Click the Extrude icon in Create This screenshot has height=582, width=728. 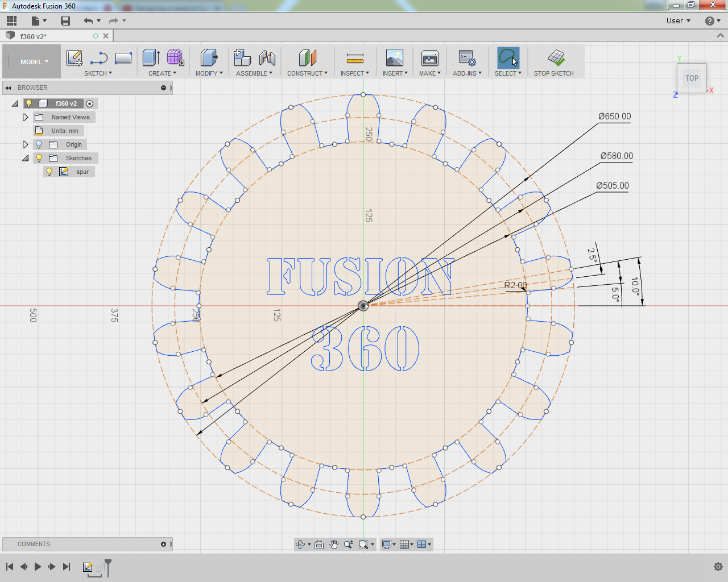point(151,58)
